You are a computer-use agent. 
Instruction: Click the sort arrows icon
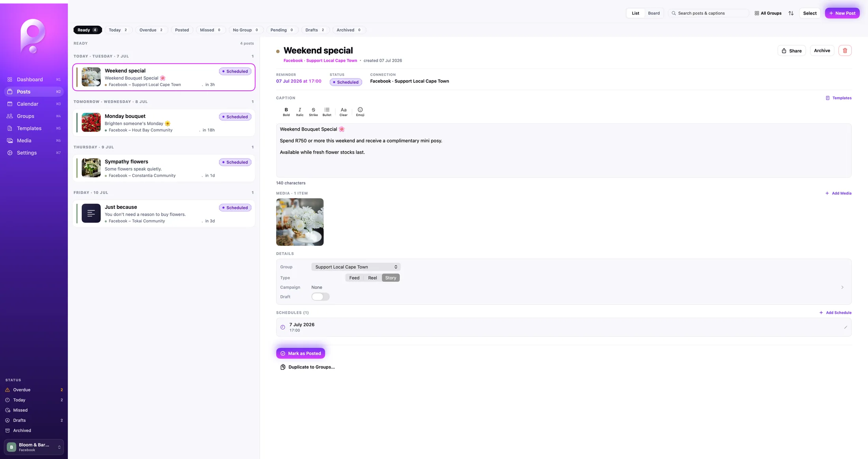coord(791,13)
